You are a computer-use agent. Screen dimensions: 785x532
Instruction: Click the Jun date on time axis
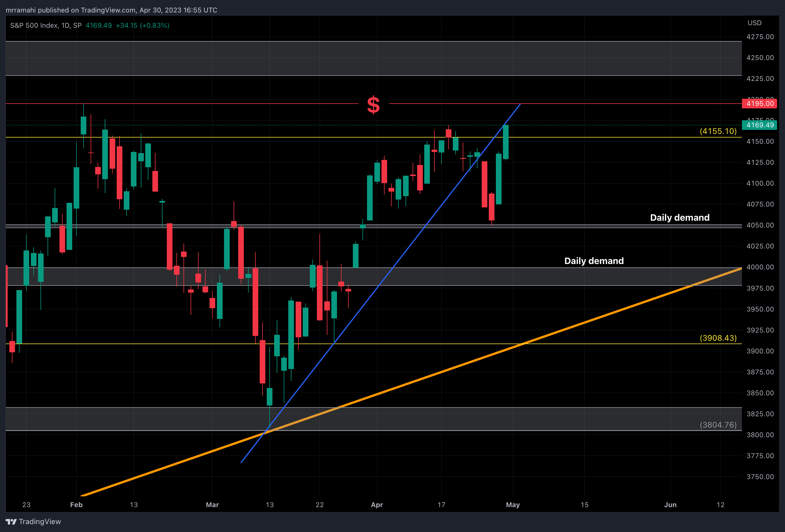(x=670, y=505)
